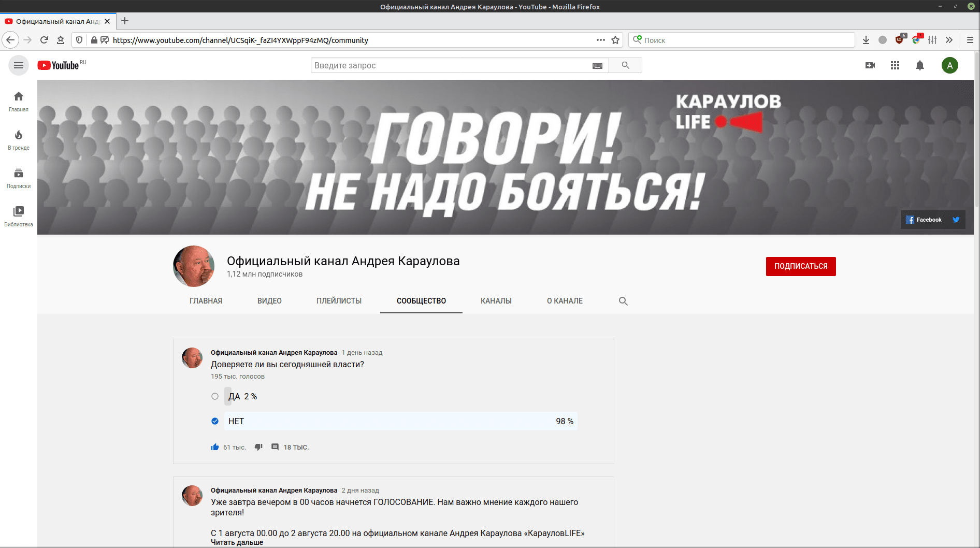Screen dimensions: 980x548
Task: Open Firefox downloads arrow
Action: click(866, 40)
